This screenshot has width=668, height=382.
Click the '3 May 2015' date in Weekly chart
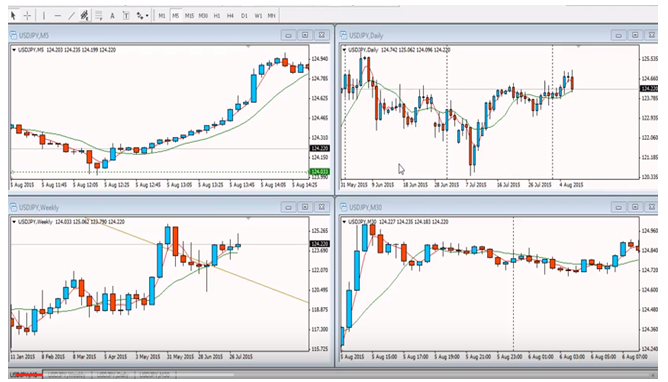[148, 357]
